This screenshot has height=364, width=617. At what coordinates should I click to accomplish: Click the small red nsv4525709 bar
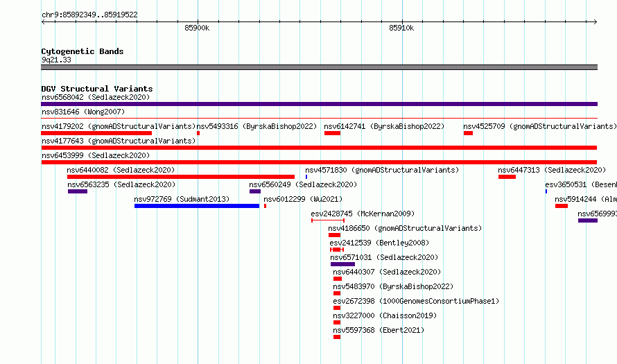point(468,133)
